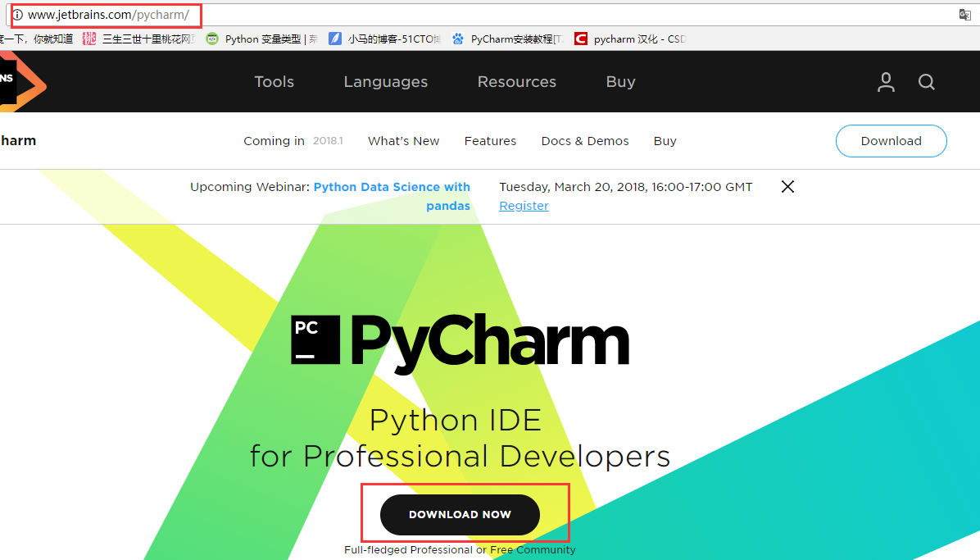Open the Python 变量类型 bookmark

[262, 39]
